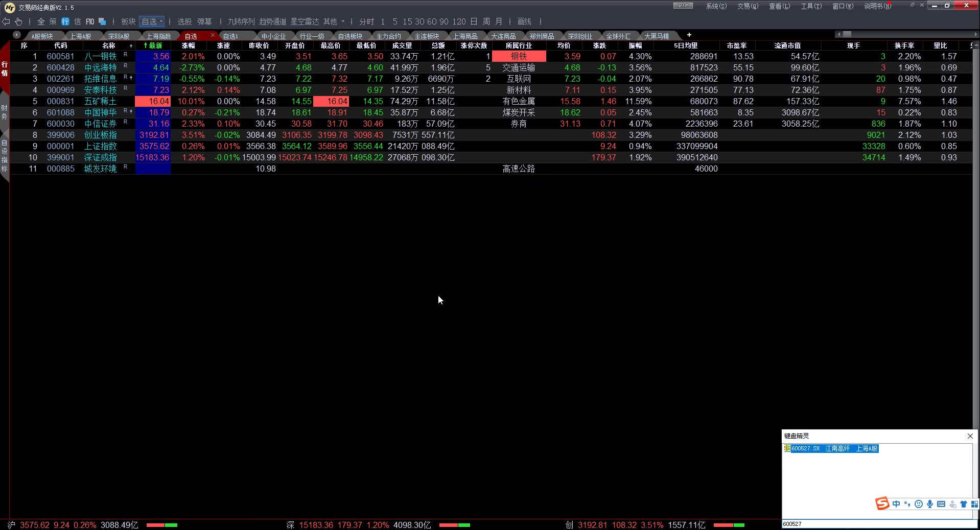980x530 pixels.
Task: Click the 星空雷达 button
Action: click(x=305, y=21)
